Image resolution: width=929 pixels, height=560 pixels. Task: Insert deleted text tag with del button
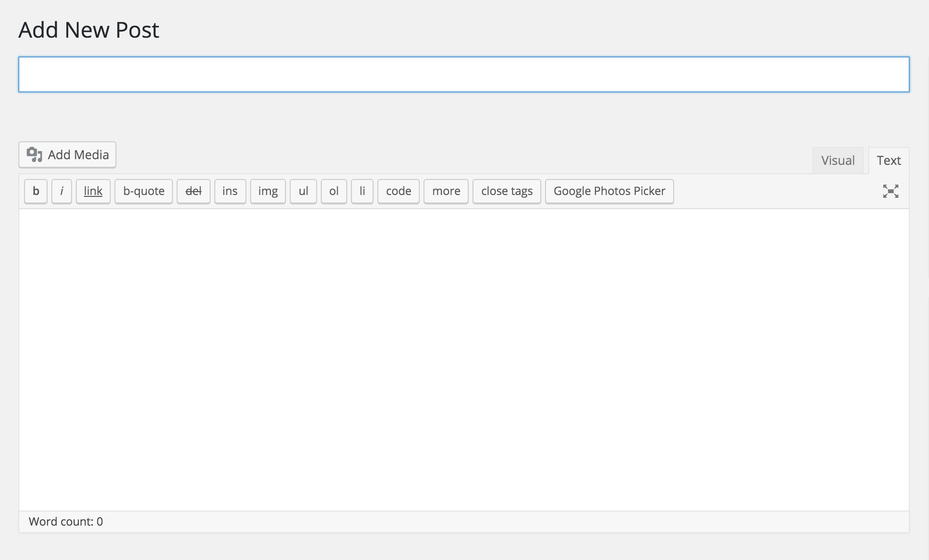194,191
